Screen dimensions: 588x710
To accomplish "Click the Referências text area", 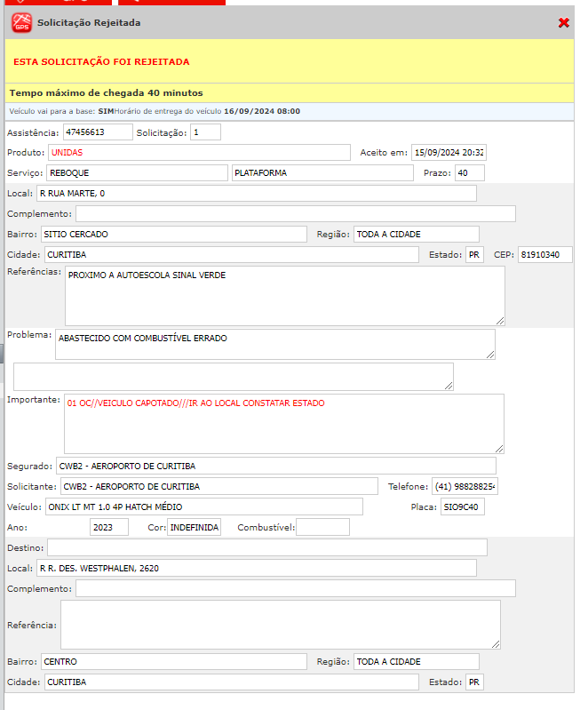I will (285, 296).
